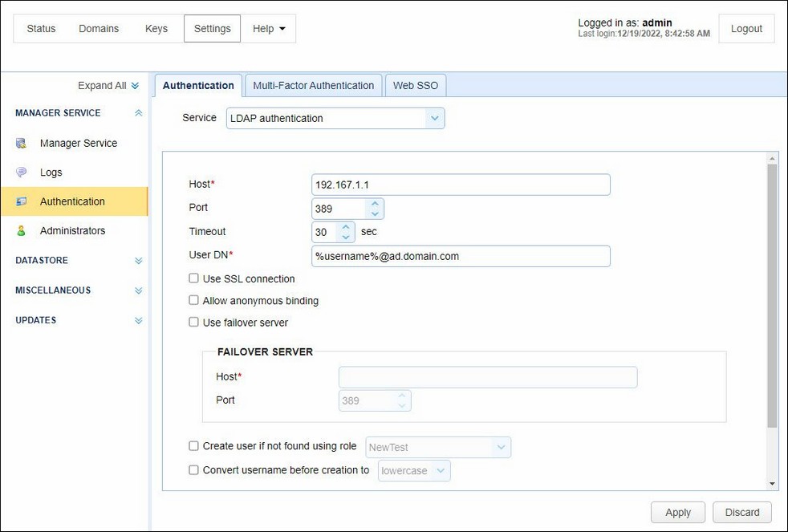Expand the UPDATES section

(x=139, y=320)
